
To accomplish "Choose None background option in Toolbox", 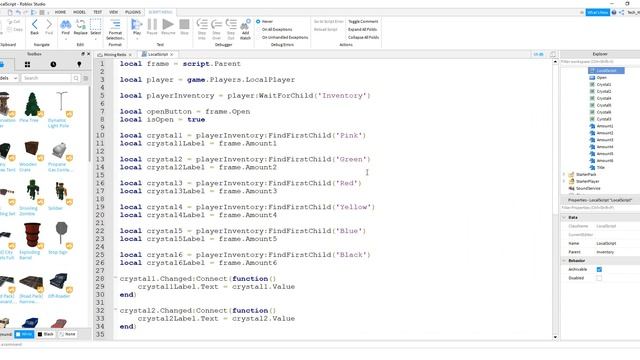I will coord(67,334).
